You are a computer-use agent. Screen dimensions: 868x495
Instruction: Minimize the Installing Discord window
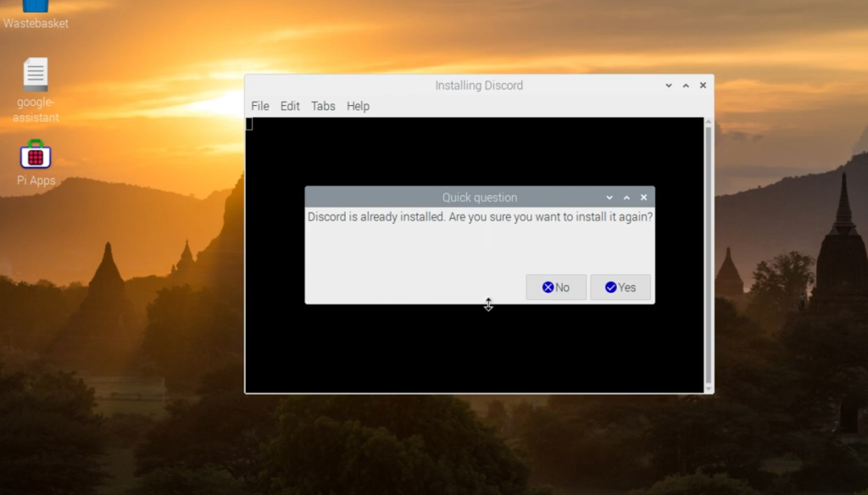[669, 86]
